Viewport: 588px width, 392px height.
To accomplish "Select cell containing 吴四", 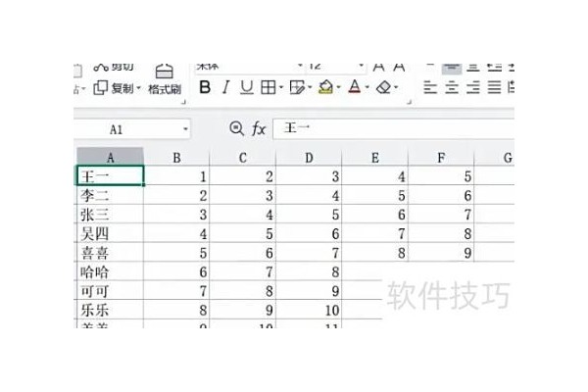I will click(110, 233).
